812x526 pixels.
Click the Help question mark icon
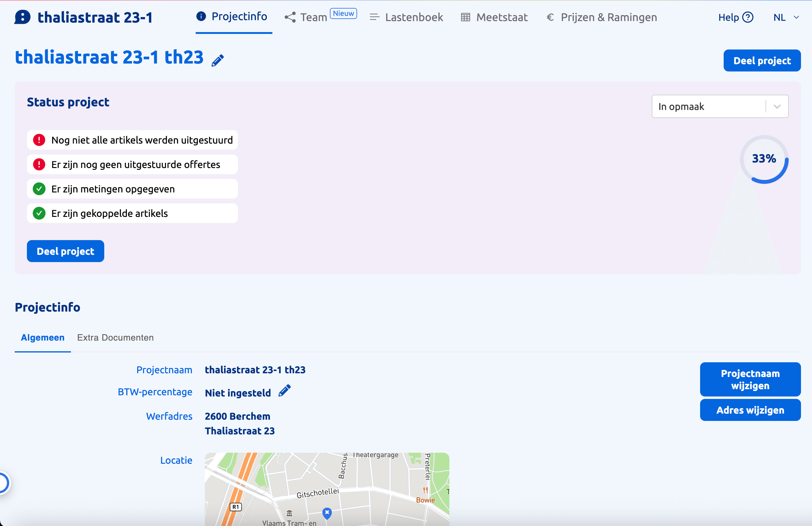pos(747,17)
